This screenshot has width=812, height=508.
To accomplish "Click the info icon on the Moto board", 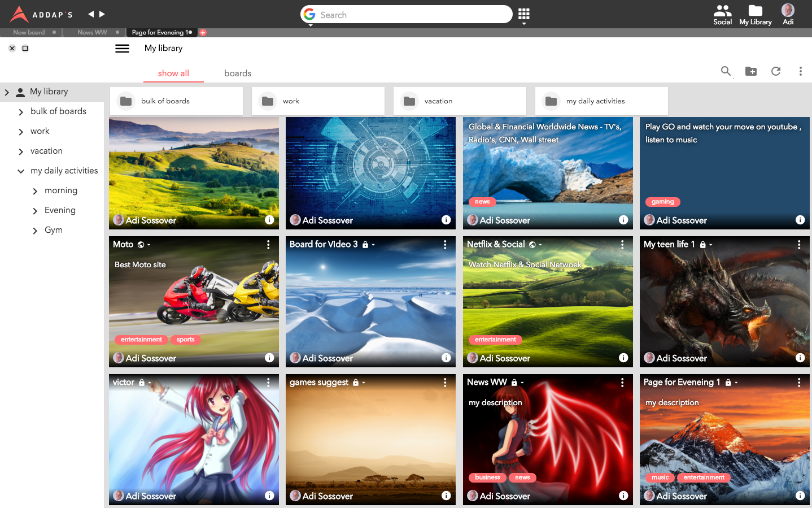I will [269, 358].
